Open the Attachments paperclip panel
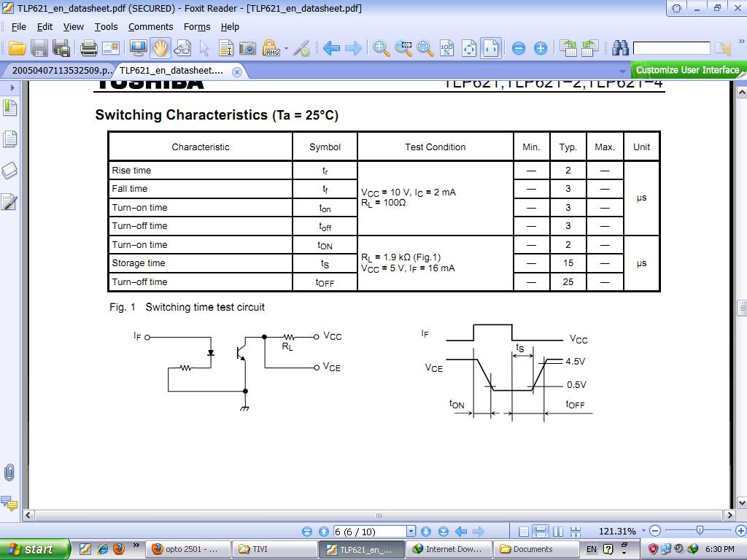This screenshot has width=747, height=560. click(9, 472)
